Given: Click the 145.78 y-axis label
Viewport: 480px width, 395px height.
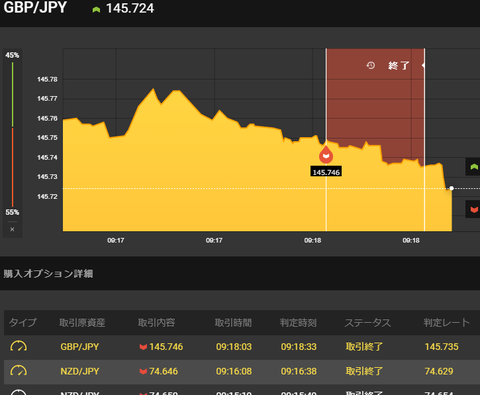Looking at the screenshot, I should pos(47,79).
